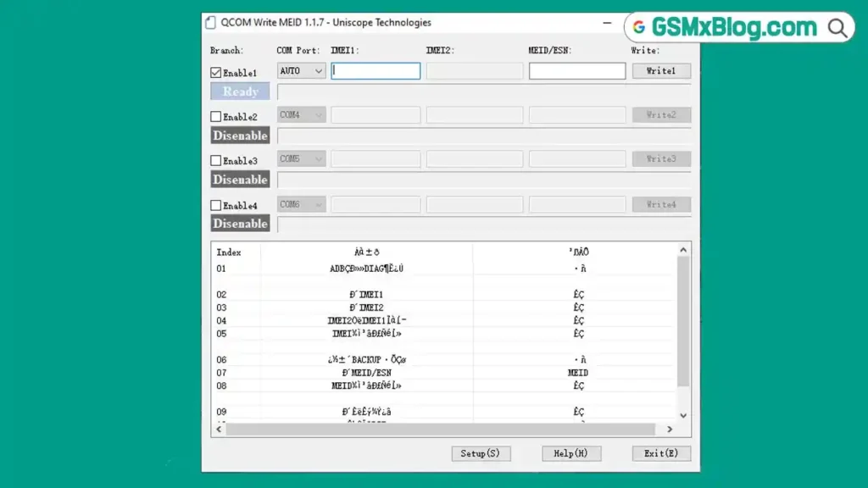This screenshot has width=868, height=488.
Task: Click the horizontal scroll right arrow
Action: [670, 430]
